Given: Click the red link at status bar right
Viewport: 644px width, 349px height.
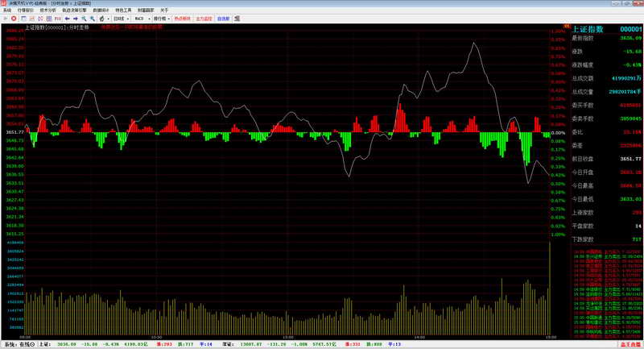Looking at the screenshot, I should coord(630,344).
